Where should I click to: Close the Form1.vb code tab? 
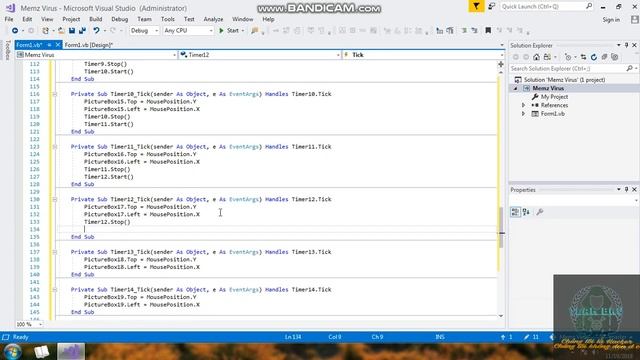point(58,45)
